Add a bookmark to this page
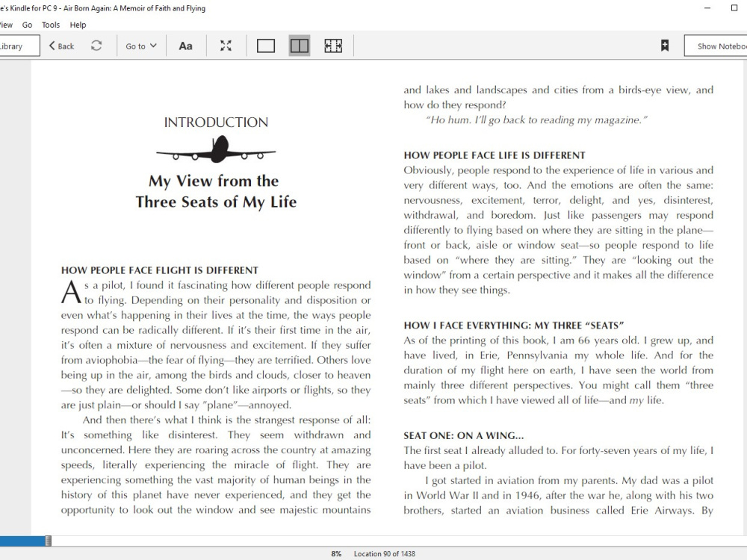The height and width of the screenshot is (560, 747). 665,46
